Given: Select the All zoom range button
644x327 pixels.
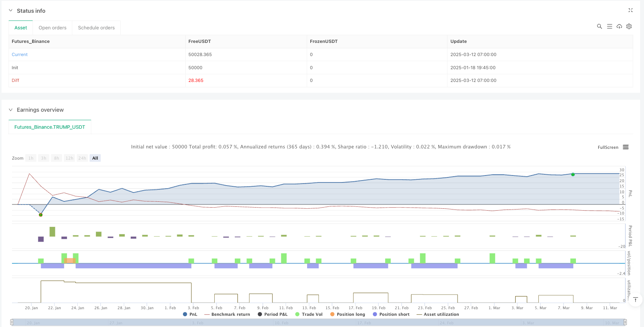Looking at the screenshot, I should pyautogui.click(x=95, y=158).
